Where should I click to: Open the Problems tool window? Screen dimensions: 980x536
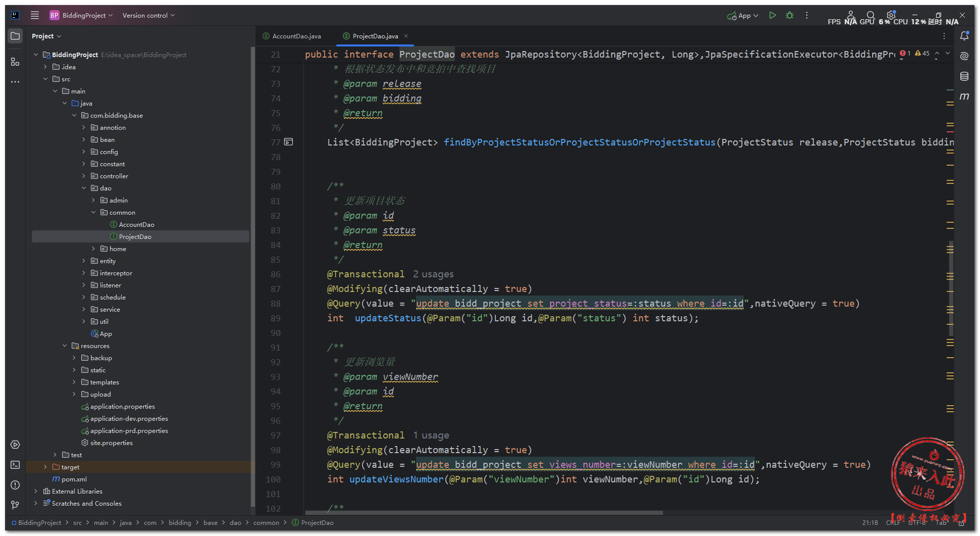coord(15,485)
